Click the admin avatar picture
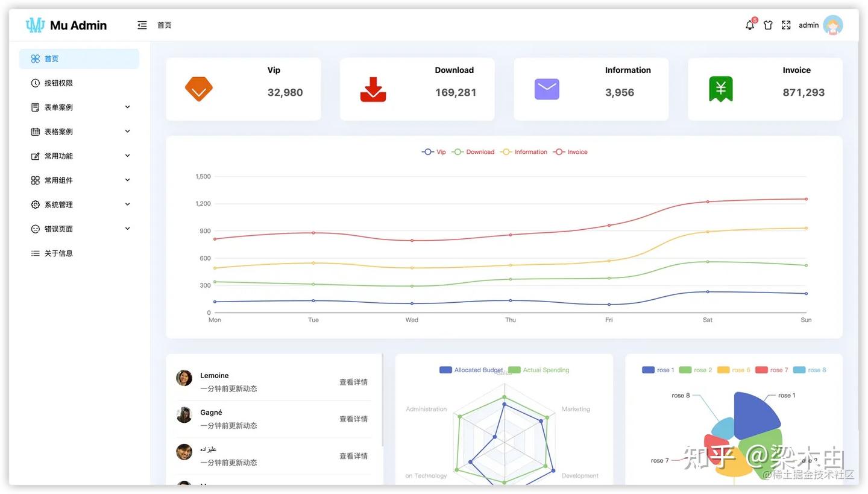The image size is (868, 494). [833, 25]
